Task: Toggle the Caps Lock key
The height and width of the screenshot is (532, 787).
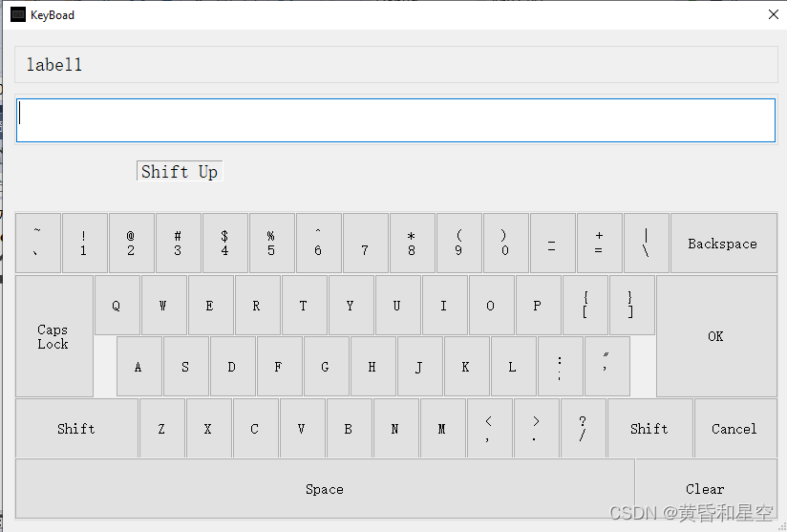Action: pyautogui.click(x=54, y=336)
